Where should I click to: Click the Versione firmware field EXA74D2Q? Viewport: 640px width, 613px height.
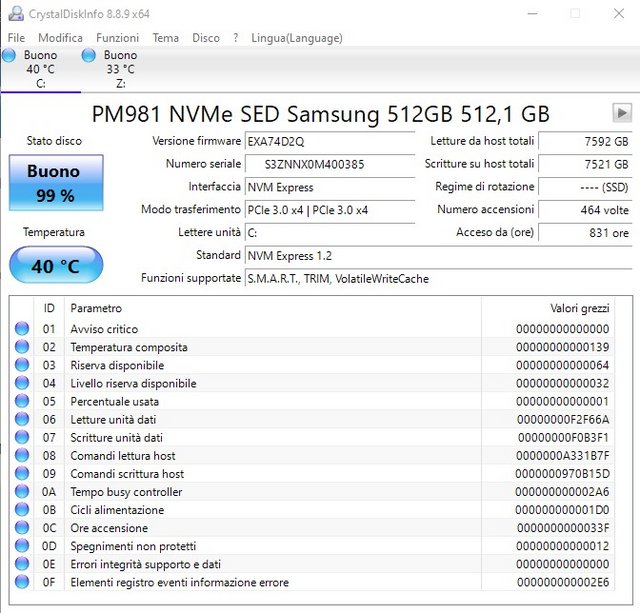pos(330,142)
